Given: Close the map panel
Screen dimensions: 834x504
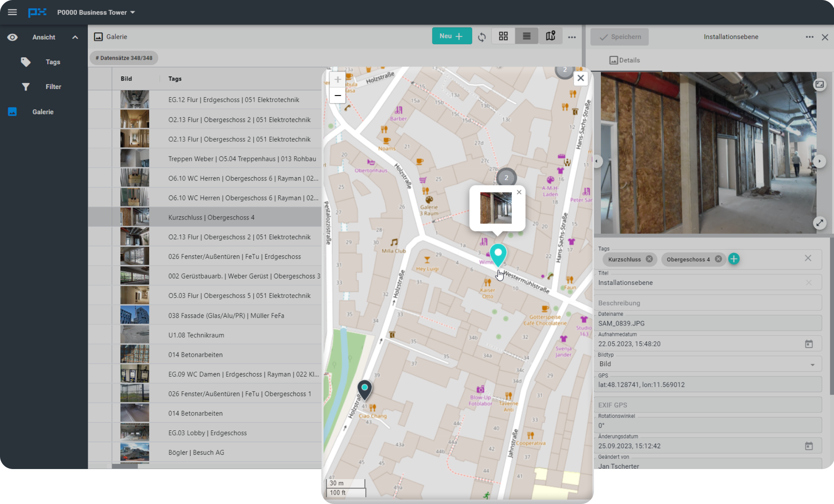Looking at the screenshot, I should (x=581, y=78).
